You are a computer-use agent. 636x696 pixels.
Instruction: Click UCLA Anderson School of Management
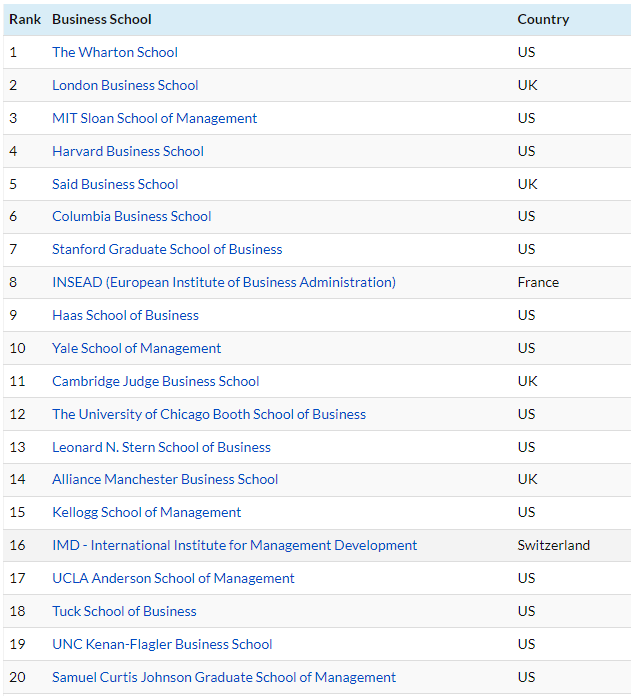(174, 578)
